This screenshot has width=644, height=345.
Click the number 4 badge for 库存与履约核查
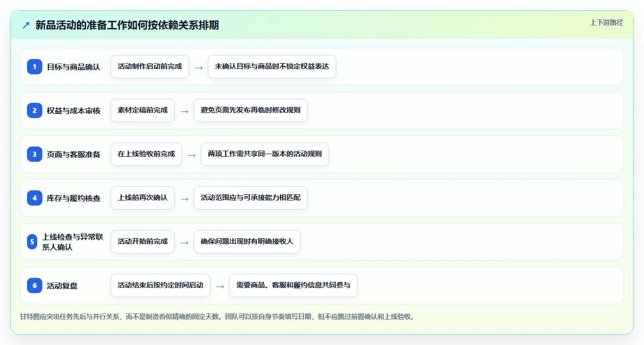[35, 198]
